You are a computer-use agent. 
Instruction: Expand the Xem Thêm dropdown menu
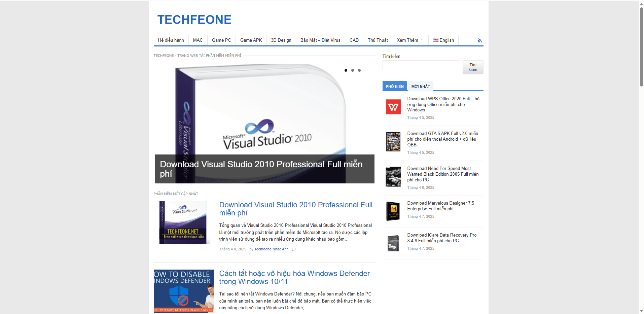[409, 40]
